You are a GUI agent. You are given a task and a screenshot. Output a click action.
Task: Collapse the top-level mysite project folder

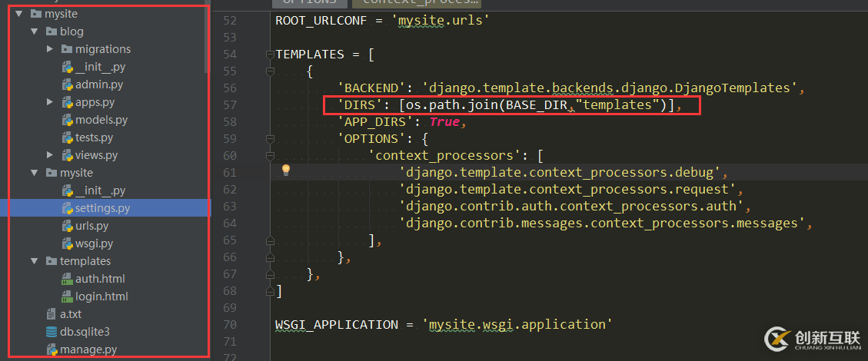tap(19, 13)
